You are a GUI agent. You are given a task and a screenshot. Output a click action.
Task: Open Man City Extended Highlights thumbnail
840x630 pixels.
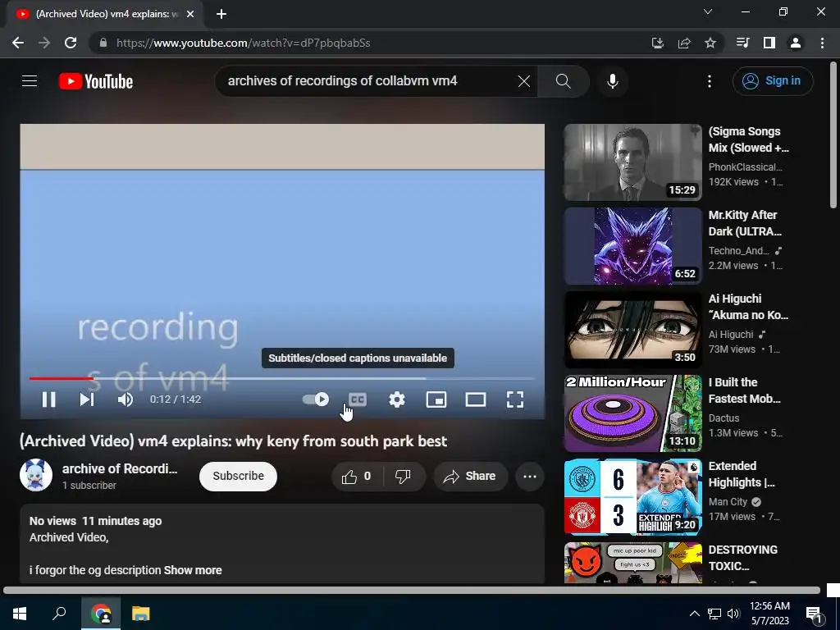632,497
